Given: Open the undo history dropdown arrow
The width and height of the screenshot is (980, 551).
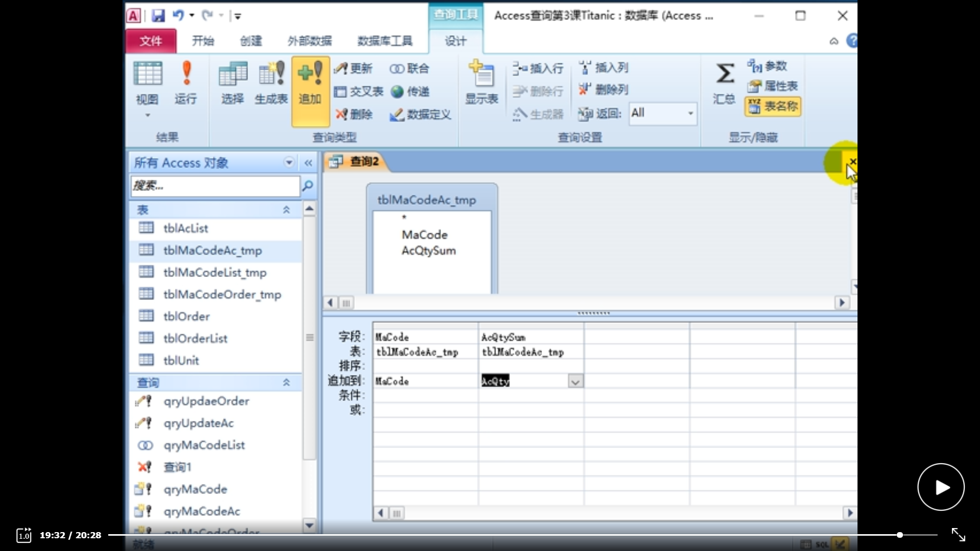Looking at the screenshot, I should tap(192, 15).
